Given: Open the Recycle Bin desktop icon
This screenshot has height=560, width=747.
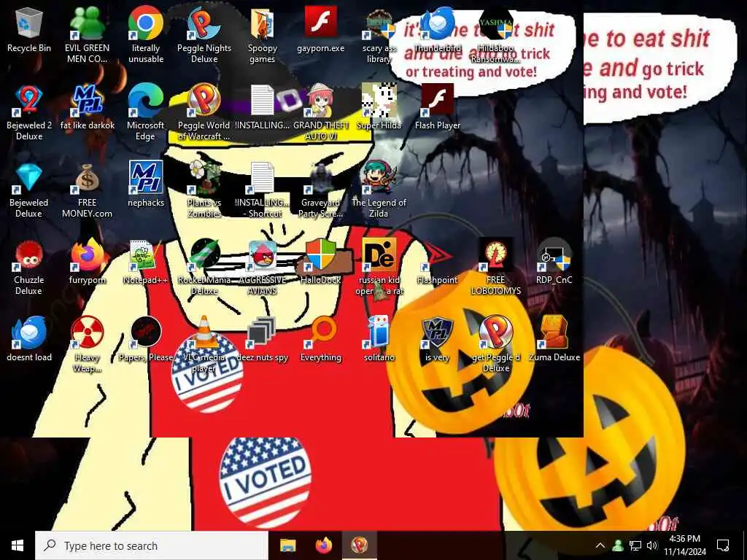Looking at the screenshot, I should [29, 30].
